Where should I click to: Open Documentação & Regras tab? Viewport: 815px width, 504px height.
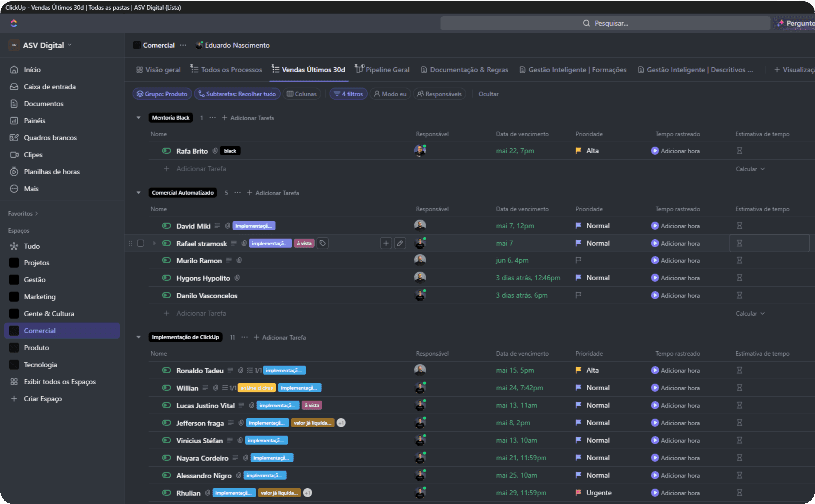click(x=464, y=70)
